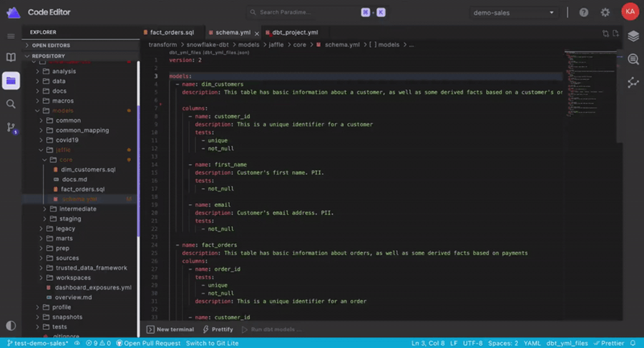
Task: Click New terminal button
Action: pyautogui.click(x=170, y=329)
